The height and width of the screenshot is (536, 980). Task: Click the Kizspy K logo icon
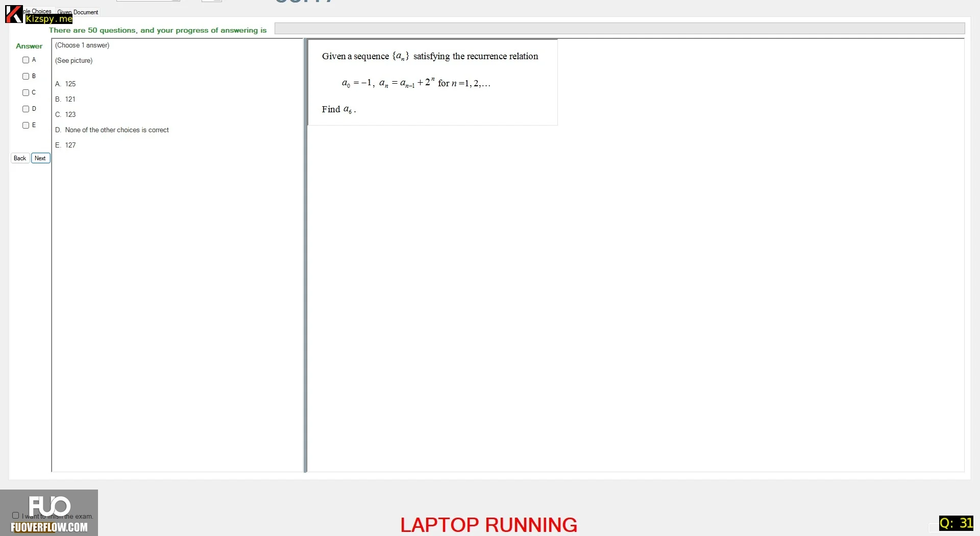14,14
